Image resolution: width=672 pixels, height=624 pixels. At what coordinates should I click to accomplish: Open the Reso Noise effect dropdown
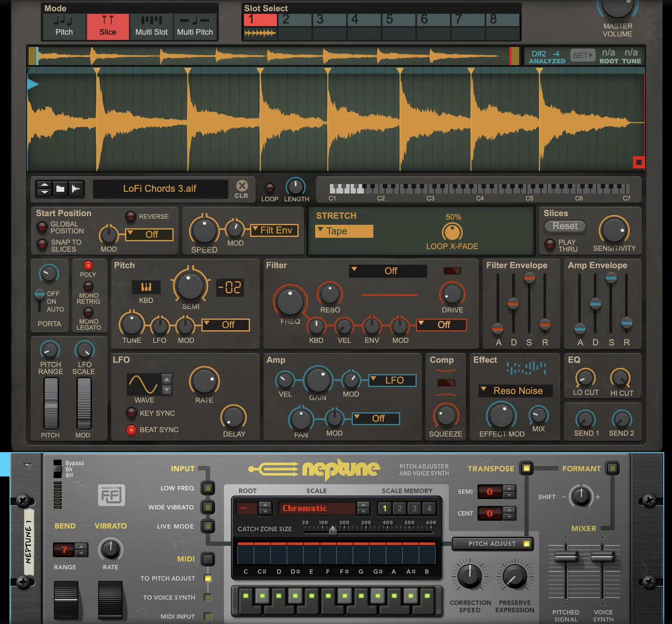[x=516, y=391]
